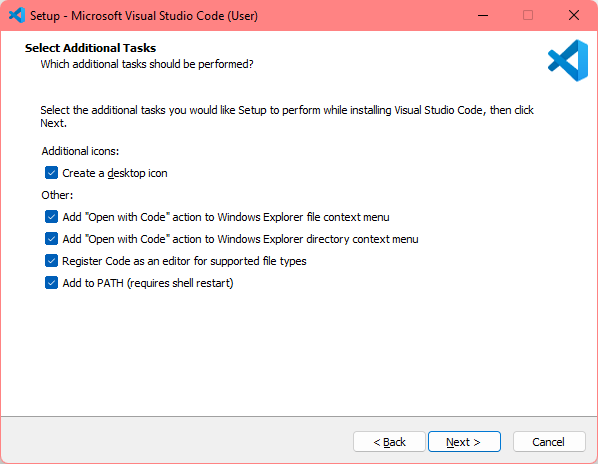Minimize the Setup window
Viewport: 598px width, 464px height.
[483, 16]
